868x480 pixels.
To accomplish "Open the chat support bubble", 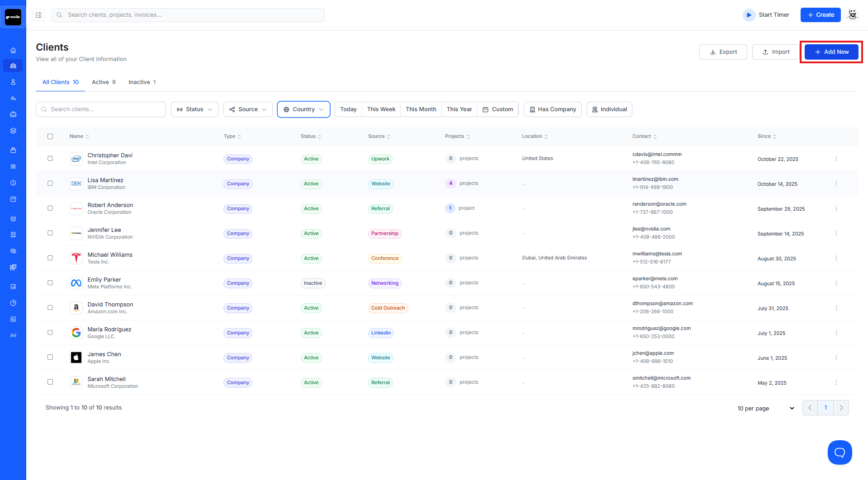I will click(x=840, y=452).
